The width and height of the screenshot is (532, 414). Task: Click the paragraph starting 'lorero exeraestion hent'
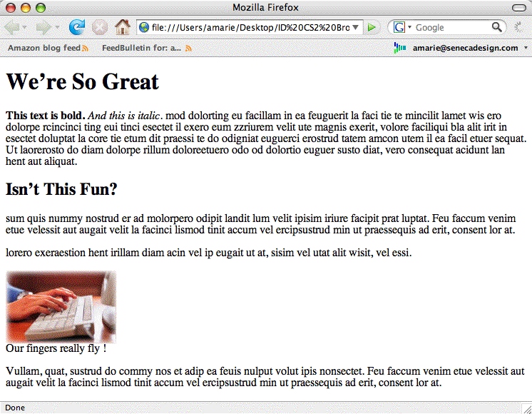[x=209, y=253]
